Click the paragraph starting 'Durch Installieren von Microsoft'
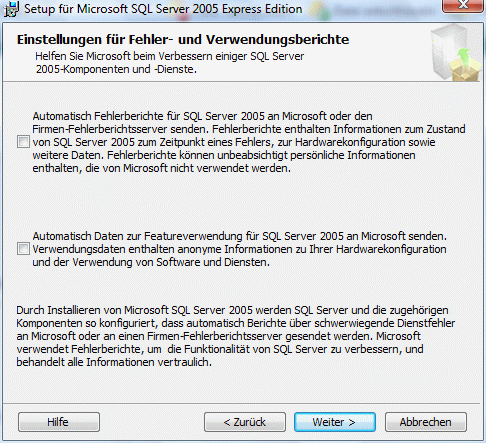This screenshot has height=443, width=486. 235,336
